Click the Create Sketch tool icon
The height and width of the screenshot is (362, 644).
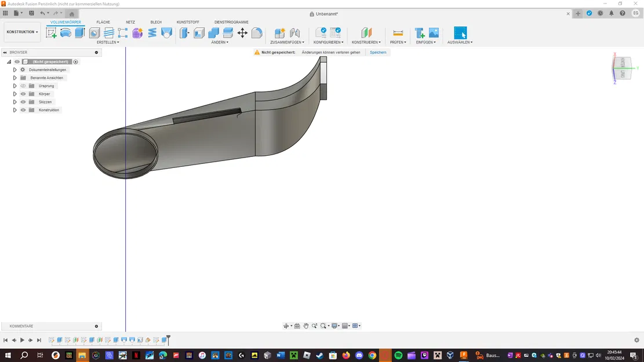click(x=52, y=33)
